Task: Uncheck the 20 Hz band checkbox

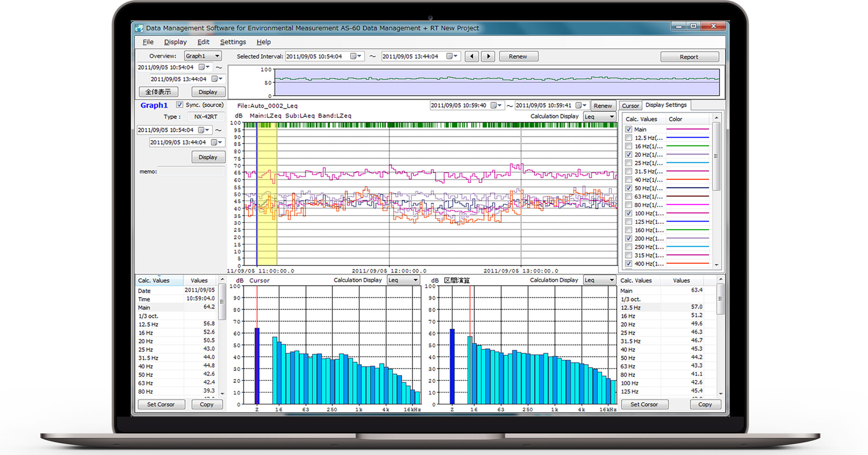Action: tap(629, 154)
